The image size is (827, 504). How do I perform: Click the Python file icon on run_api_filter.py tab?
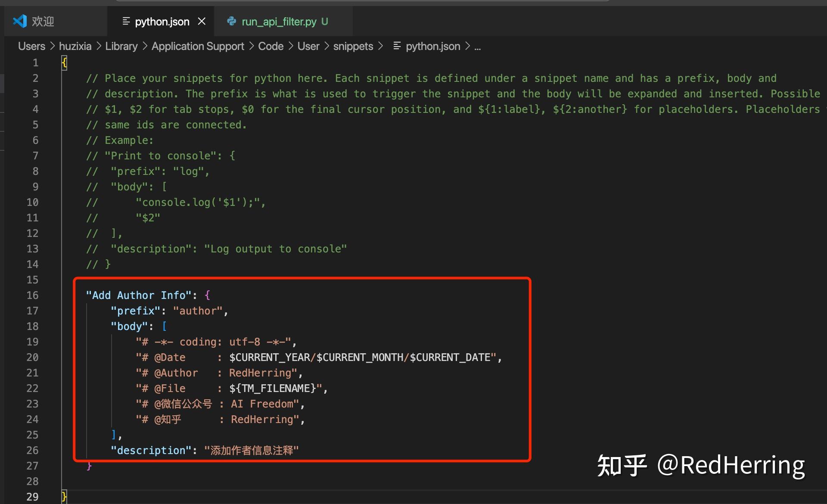232,21
